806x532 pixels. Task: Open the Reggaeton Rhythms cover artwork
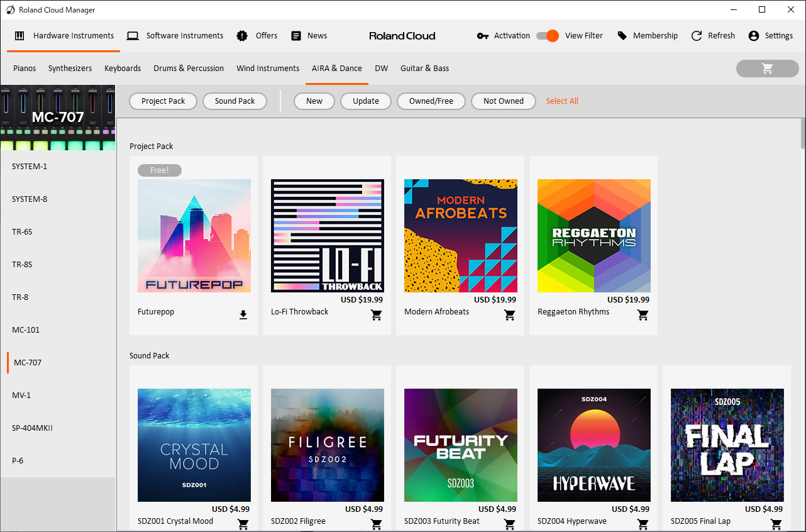click(x=594, y=236)
